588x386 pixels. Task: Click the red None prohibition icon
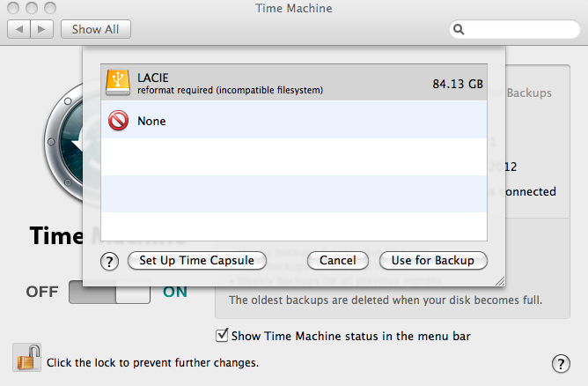click(x=117, y=121)
